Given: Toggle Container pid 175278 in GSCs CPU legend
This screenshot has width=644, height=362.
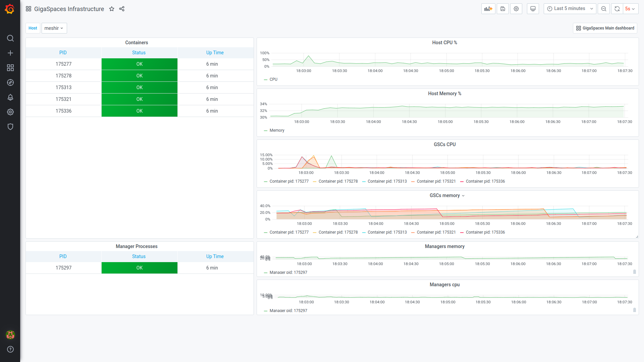Looking at the screenshot, I should [338, 181].
